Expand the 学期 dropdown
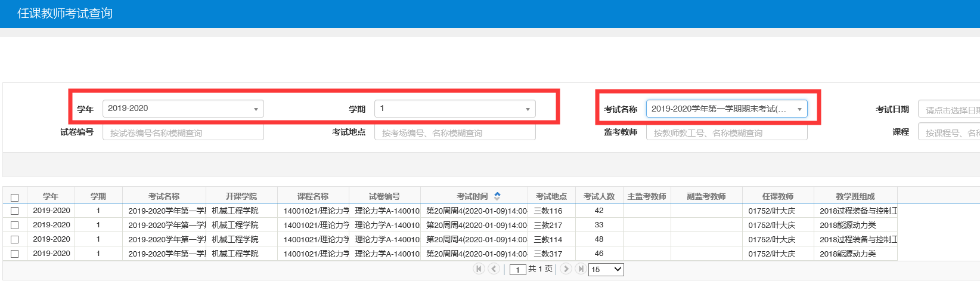The image size is (980, 287). 455,109
